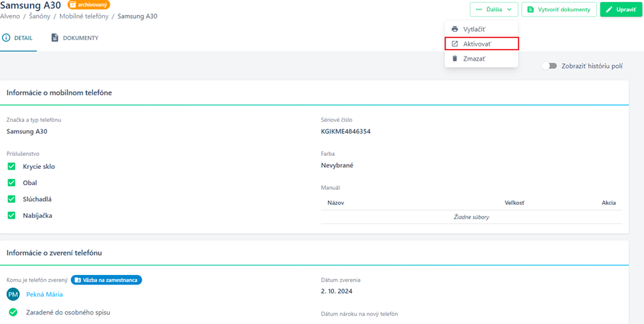Select Zmazať menu entry
Viewport: 644px width, 324px height.
481,59
